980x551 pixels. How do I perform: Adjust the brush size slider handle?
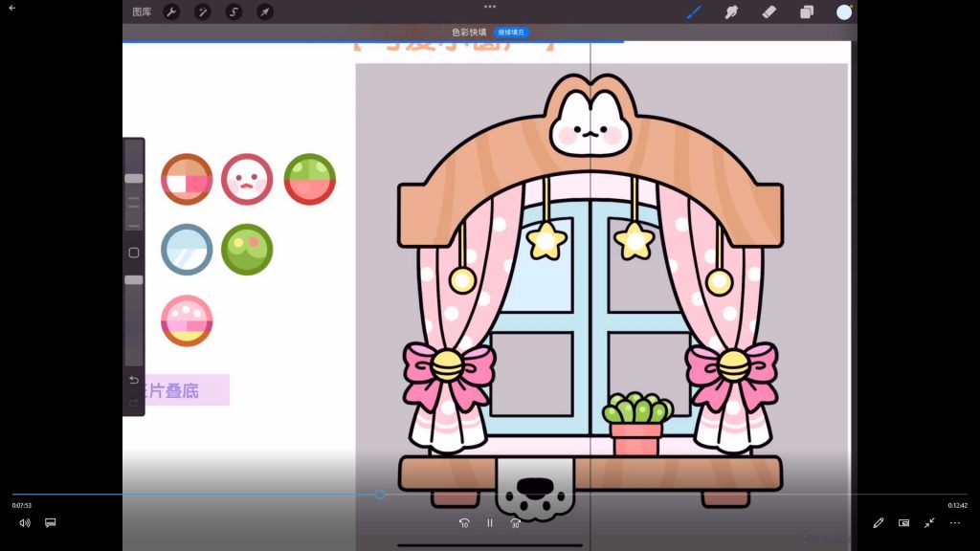point(134,179)
